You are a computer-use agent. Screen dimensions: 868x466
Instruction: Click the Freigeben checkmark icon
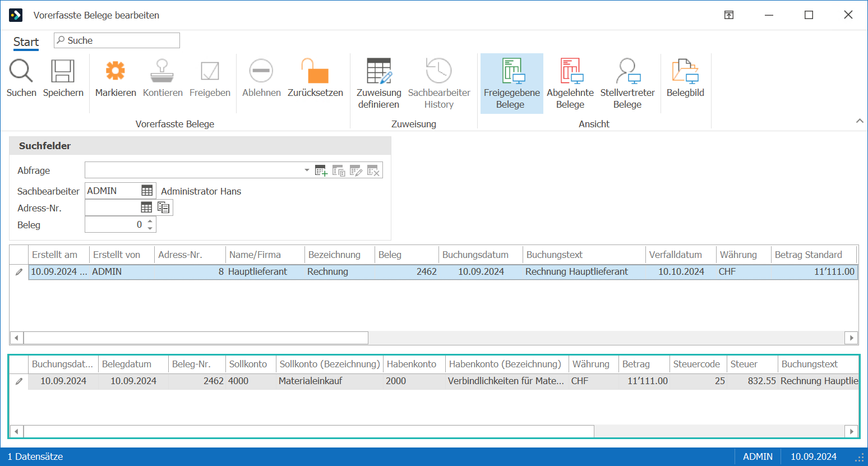point(210,71)
